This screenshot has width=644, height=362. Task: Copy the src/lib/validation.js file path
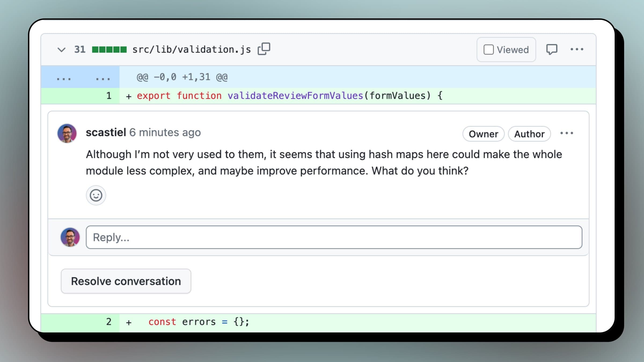pyautogui.click(x=264, y=49)
